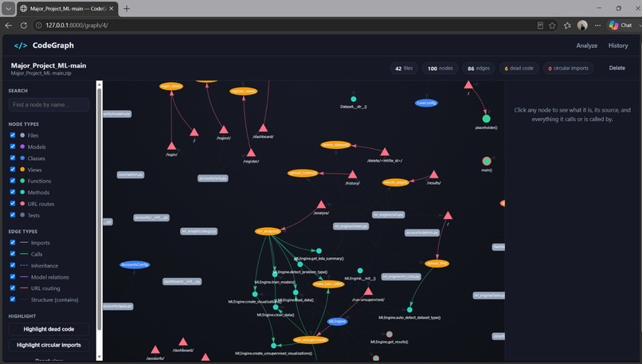Select the /results/ route triangle
Screen dimensions: 642x364
click(x=434, y=175)
